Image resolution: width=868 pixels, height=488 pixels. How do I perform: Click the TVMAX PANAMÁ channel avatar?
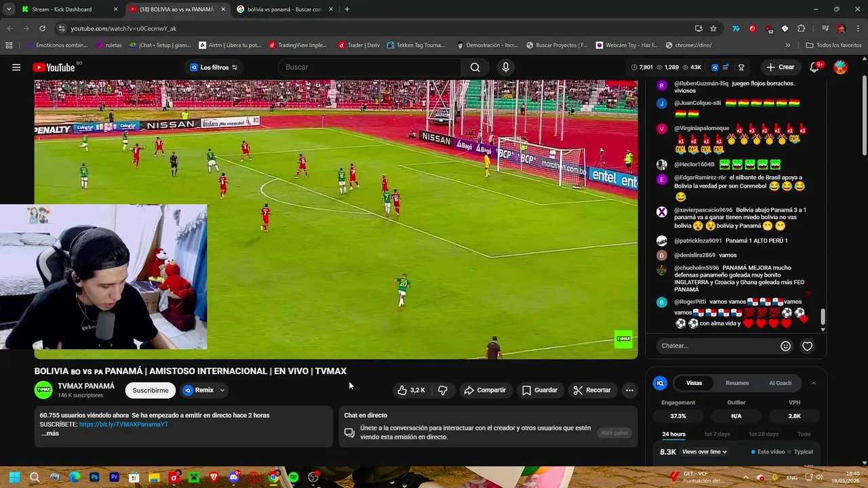click(43, 390)
